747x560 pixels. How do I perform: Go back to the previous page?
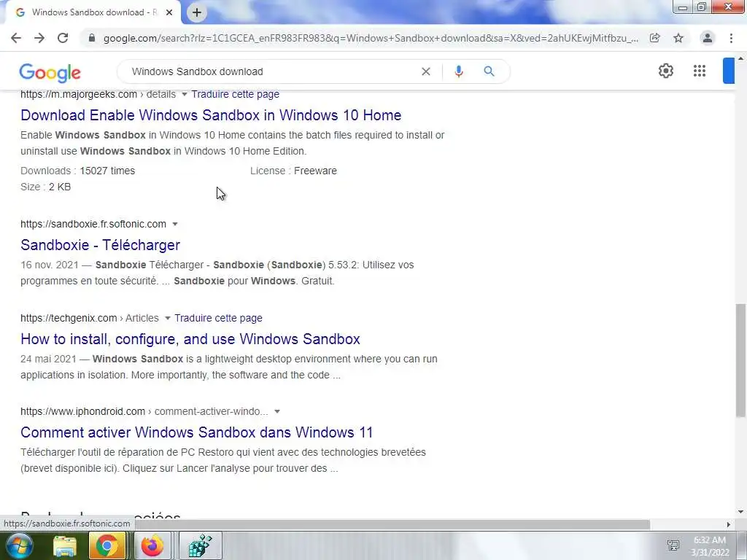pos(16,38)
